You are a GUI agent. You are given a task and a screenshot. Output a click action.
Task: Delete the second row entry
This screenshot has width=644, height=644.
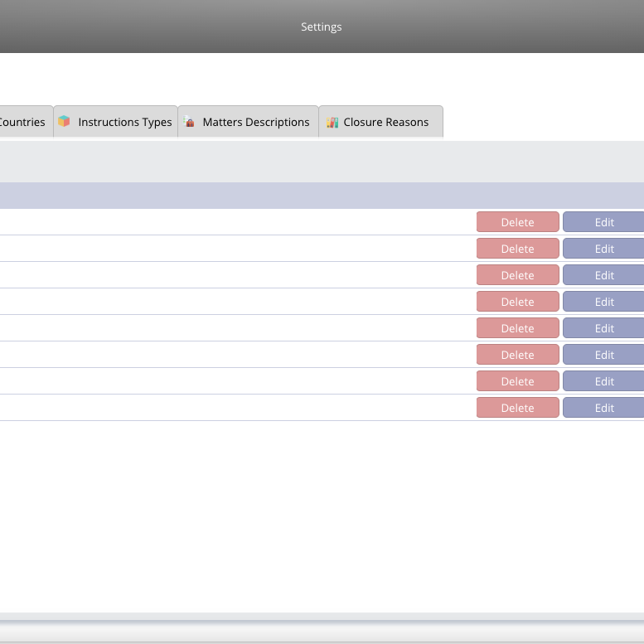tap(517, 249)
